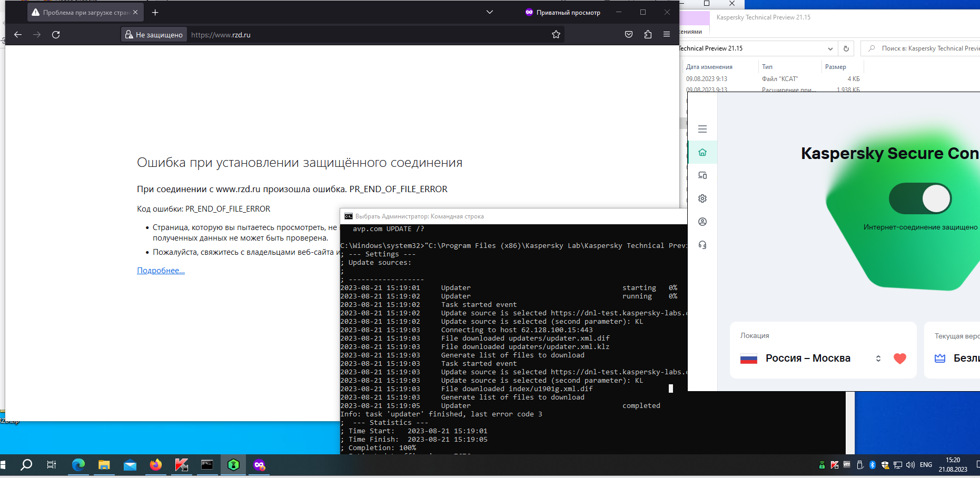Switch to Command Prompt from taskbar

pyautogui.click(x=207, y=465)
